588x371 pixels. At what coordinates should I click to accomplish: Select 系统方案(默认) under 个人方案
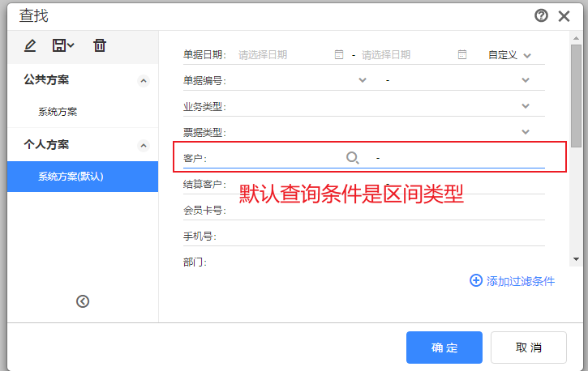pos(83,177)
